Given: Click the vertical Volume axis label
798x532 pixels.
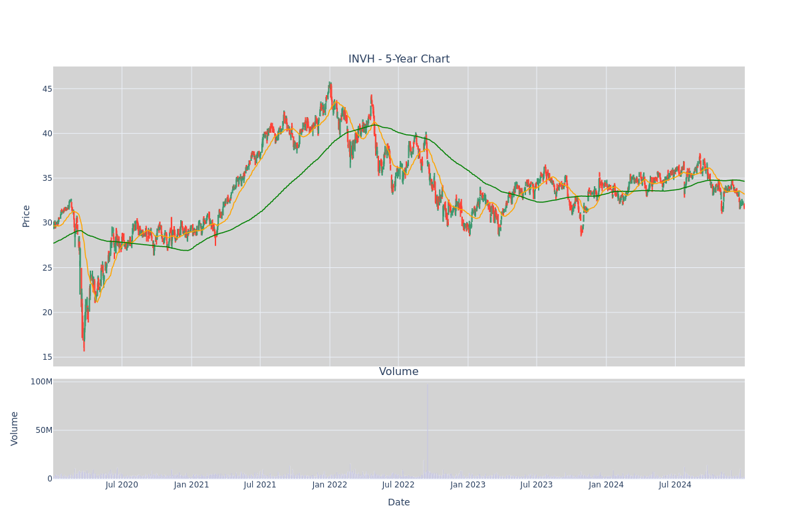Looking at the screenshot, I should 15,428.
